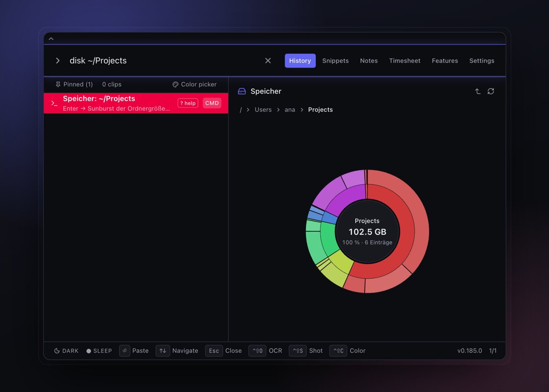The width and height of the screenshot is (549, 392).
Task: Click the prompt chevron beside the search field
Action: [x=58, y=61]
